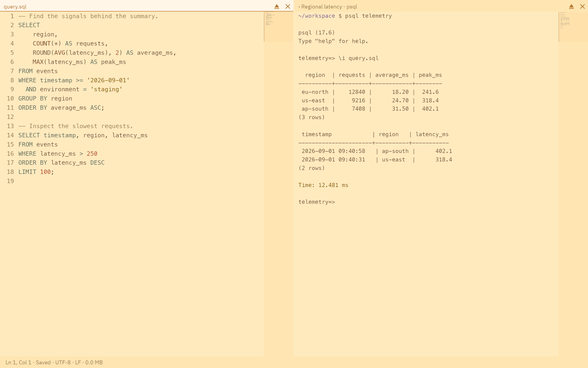Screen dimensions: 588x368
Task: Click the editor minimap thumbnail
Action: 278,26
